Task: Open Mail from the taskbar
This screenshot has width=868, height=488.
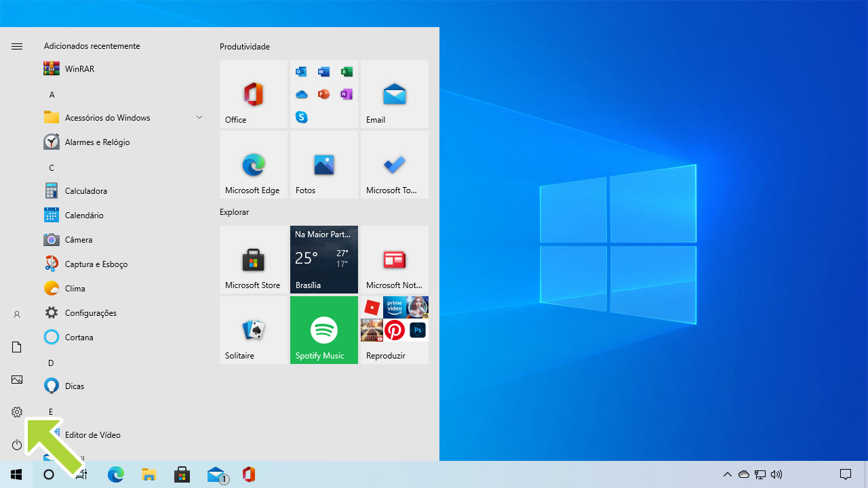Action: (216, 474)
